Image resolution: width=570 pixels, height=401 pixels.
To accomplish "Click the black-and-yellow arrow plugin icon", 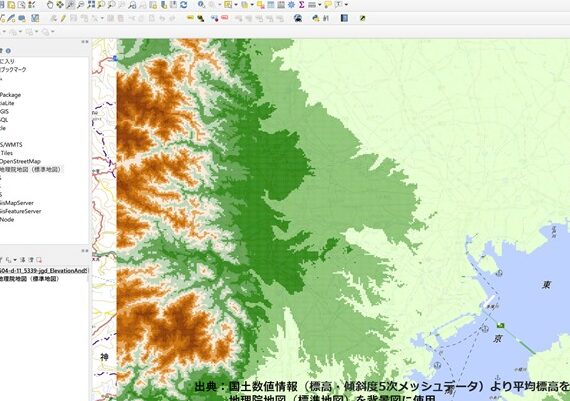I will click(x=362, y=18).
